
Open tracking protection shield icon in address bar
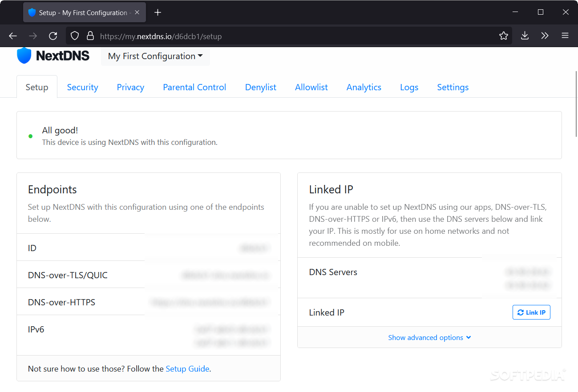click(x=75, y=36)
